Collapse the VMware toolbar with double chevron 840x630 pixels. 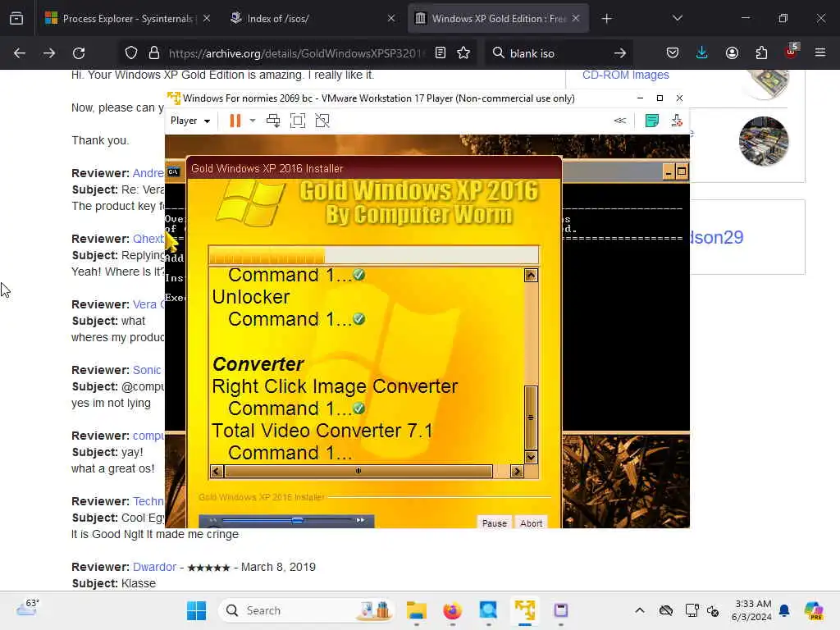point(620,121)
